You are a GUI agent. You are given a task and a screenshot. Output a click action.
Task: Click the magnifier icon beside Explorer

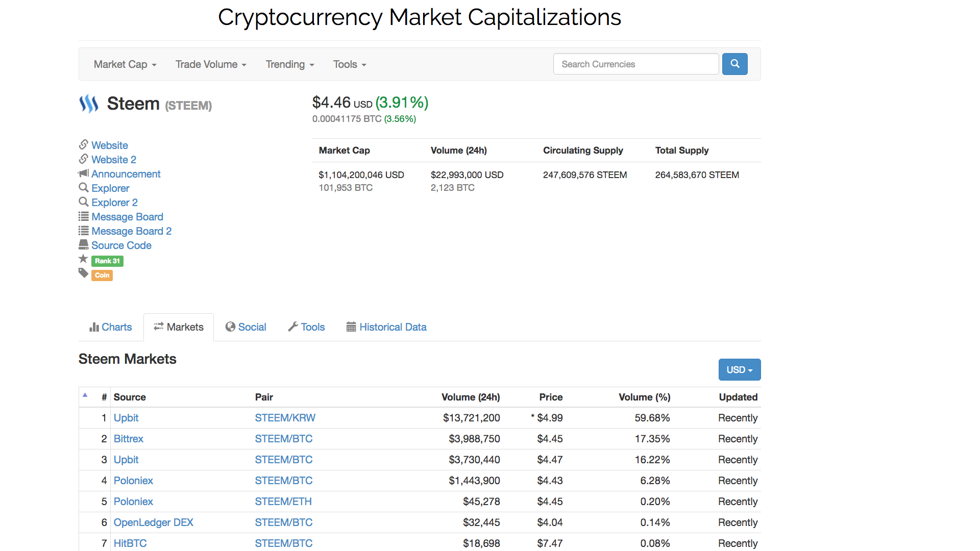click(84, 188)
